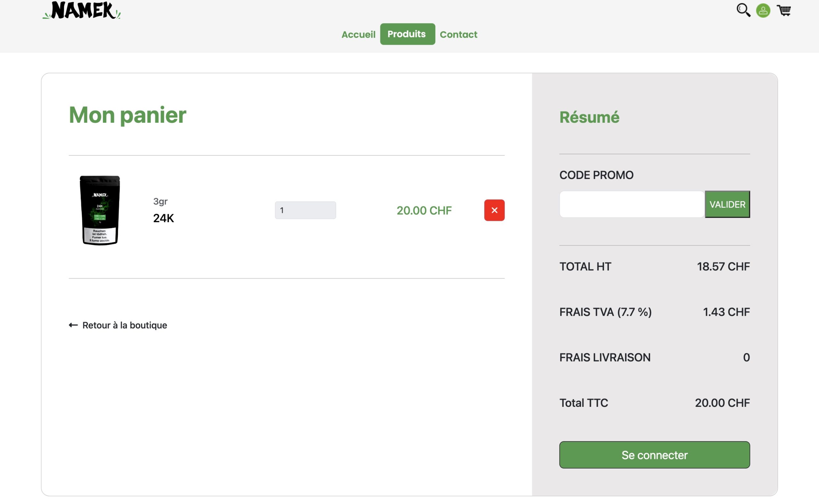Click the 24K product name
Screen dimensions: 819x504
163,218
